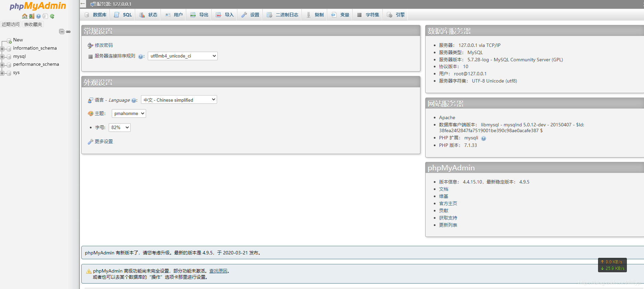
Task: Expand the mysql database node
Action: point(2,57)
